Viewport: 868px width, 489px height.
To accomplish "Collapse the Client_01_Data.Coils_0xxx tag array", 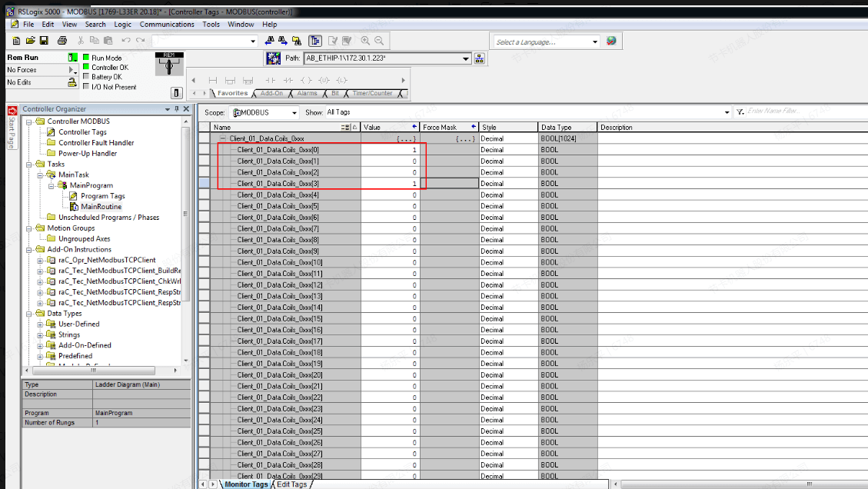I will click(223, 138).
